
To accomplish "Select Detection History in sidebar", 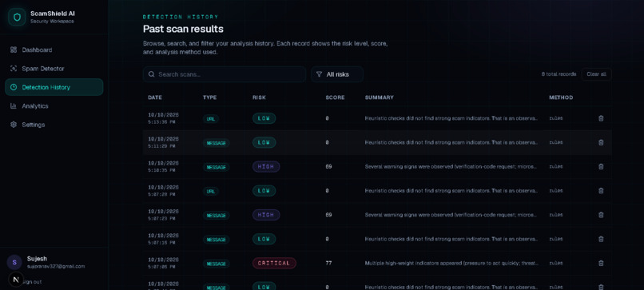I will pos(54,87).
